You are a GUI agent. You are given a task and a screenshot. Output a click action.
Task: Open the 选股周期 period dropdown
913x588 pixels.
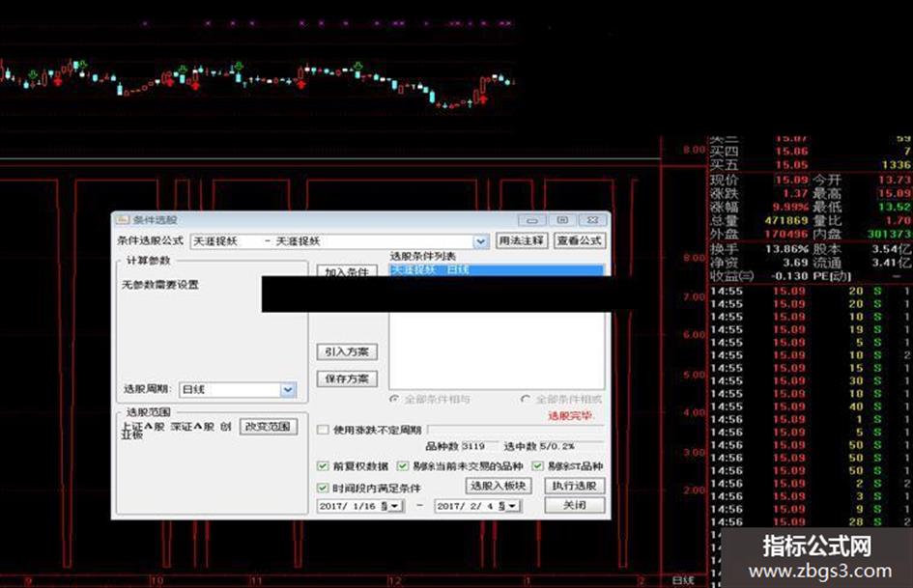pos(288,389)
